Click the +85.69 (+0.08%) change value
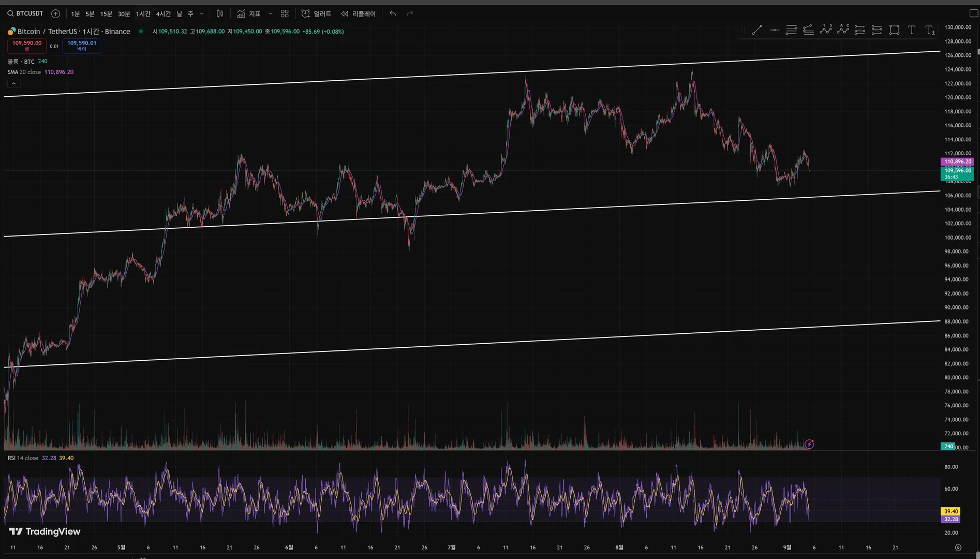The image size is (980, 559). tap(323, 32)
